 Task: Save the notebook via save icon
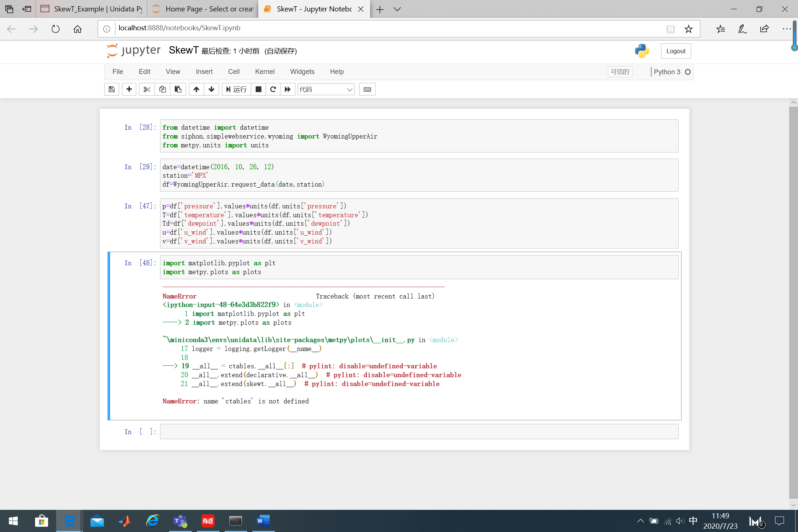[x=112, y=89]
